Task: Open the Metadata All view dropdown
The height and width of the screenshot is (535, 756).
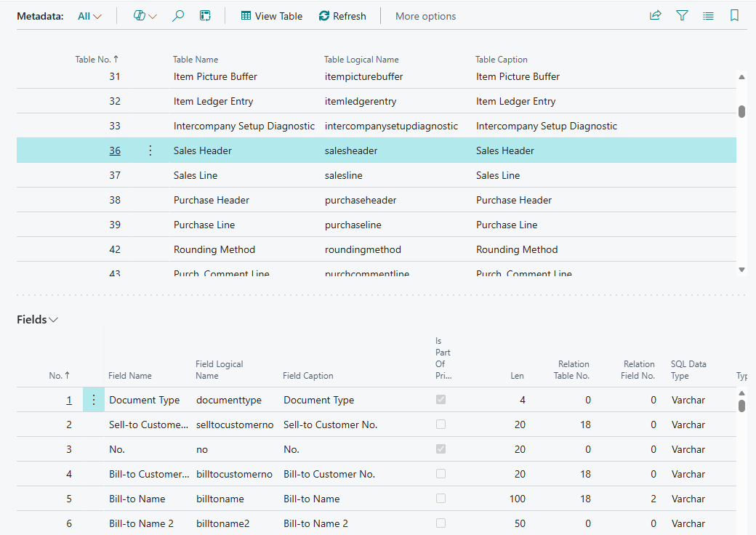Action: tap(89, 16)
